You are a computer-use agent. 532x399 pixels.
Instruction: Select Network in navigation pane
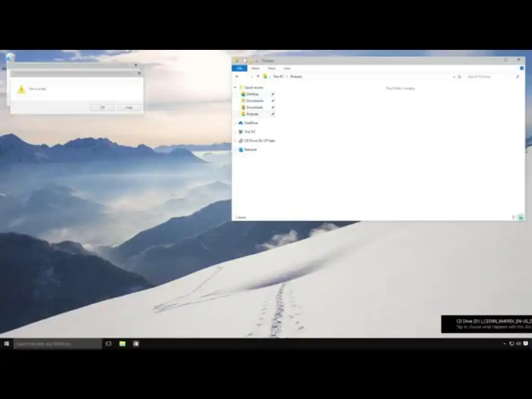(248, 150)
